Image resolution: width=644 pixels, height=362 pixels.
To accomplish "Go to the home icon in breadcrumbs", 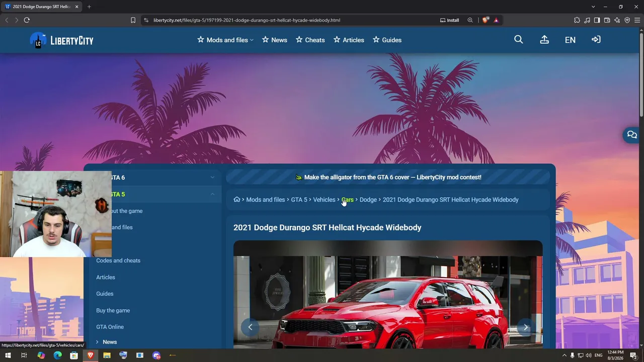I will point(237,200).
